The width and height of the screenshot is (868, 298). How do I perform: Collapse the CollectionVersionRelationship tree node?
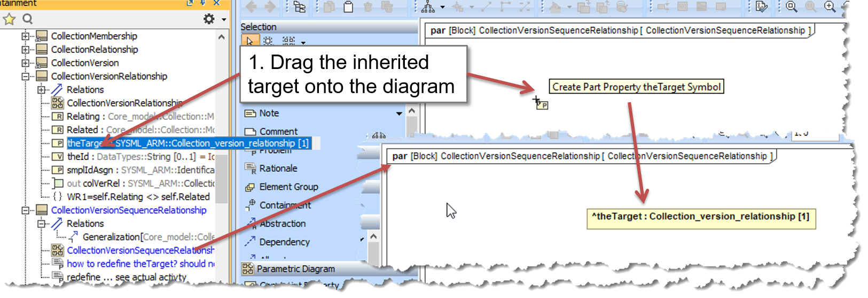[x=25, y=77]
